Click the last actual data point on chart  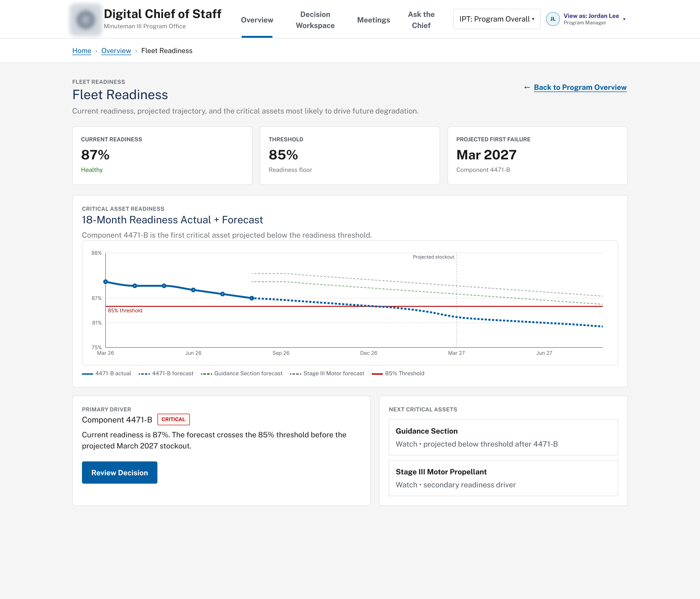pos(252,298)
